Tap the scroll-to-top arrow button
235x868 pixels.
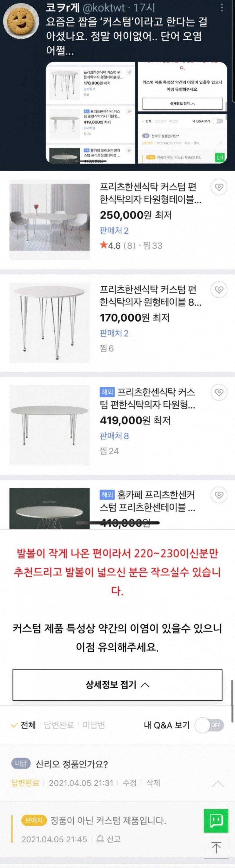click(x=216, y=847)
